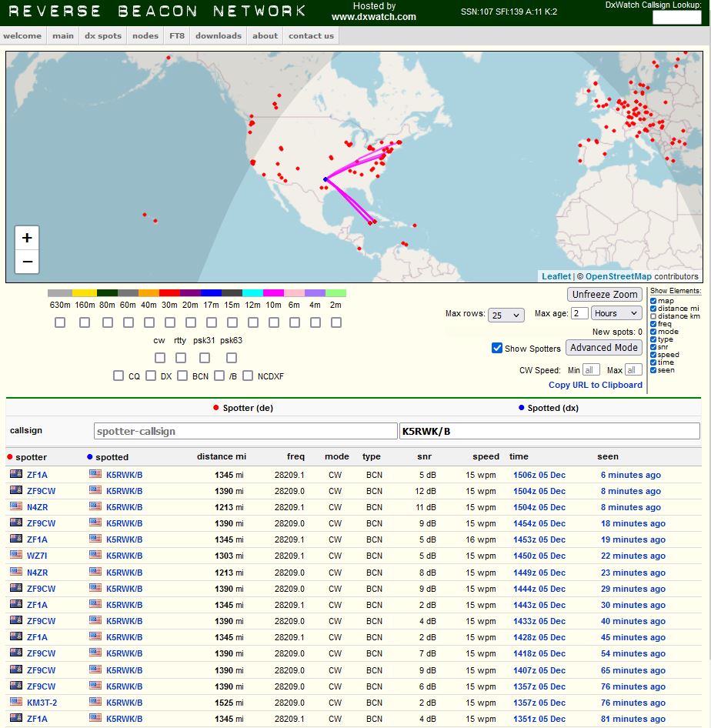The width and height of the screenshot is (711, 728).
Task: Click the Unfreeze Zoom button
Action: 605,295
